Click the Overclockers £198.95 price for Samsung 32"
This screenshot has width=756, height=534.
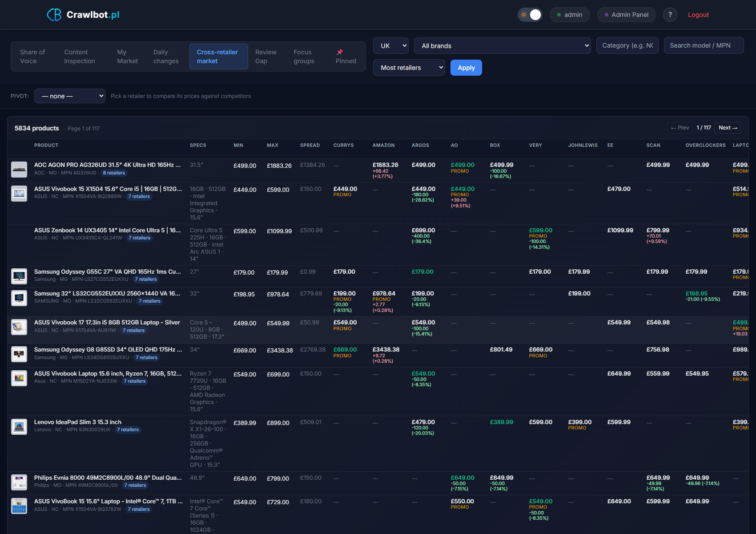click(x=696, y=294)
